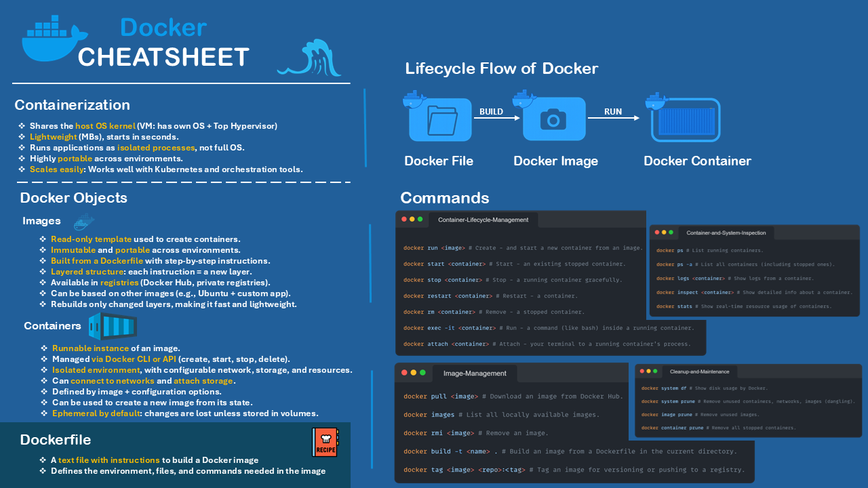Click green dot on Image-Management terminal window
This screenshot has height=488, width=868.
pyautogui.click(x=422, y=373)
